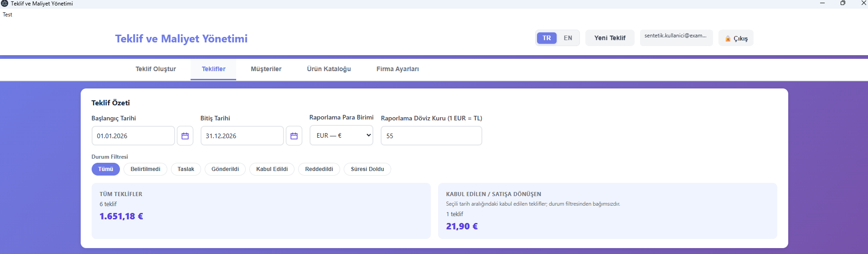Click the Teklif Özeti heading
Screen dimensions: 868x254
[x=111, y=103]
